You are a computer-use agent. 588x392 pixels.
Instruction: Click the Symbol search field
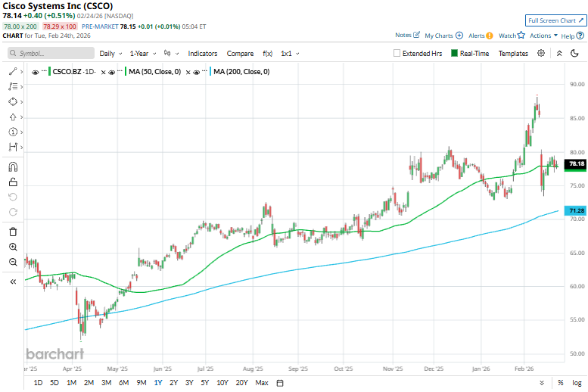coord(50,54)
